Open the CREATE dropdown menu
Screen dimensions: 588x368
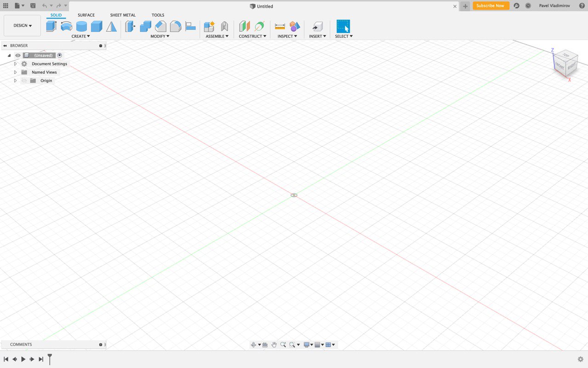click(81, 36)
